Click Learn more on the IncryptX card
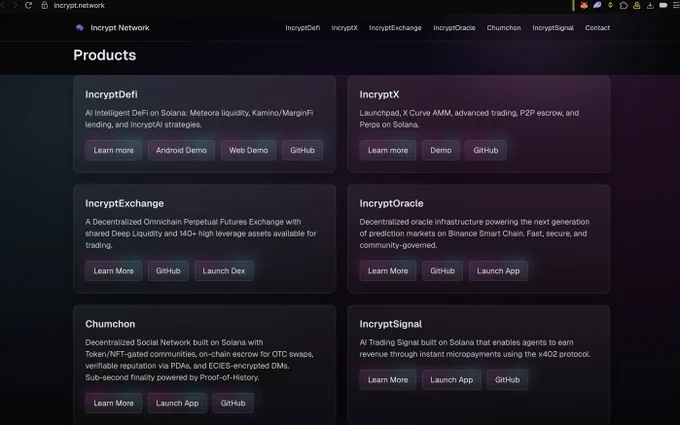680x425 pixels. (388, 150)
